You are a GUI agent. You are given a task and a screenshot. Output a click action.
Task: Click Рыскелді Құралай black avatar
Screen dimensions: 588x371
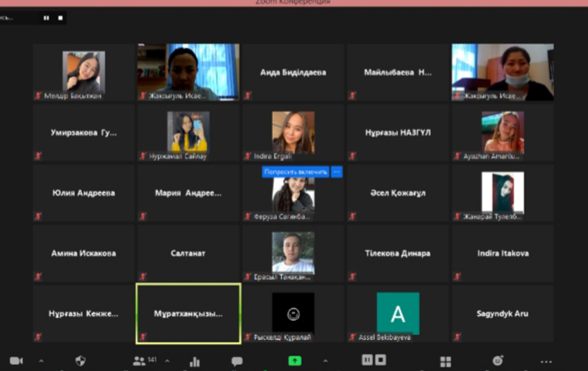pos(293,314)
